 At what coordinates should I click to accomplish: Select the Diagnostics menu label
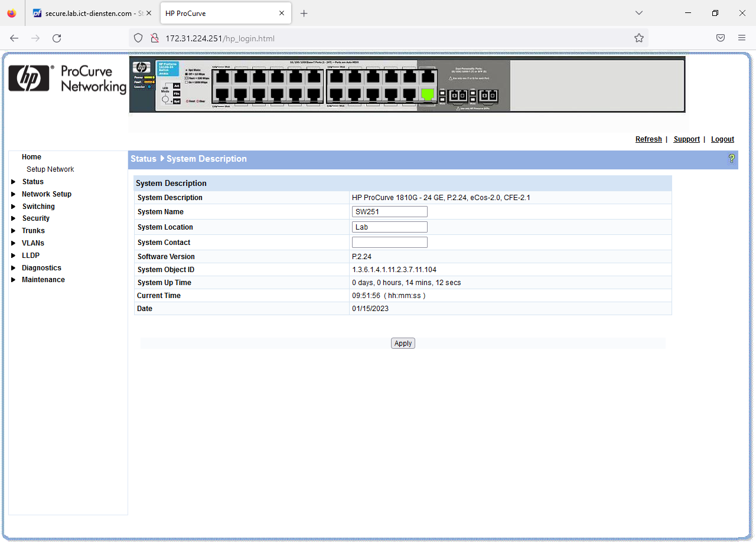click(41, 268)
